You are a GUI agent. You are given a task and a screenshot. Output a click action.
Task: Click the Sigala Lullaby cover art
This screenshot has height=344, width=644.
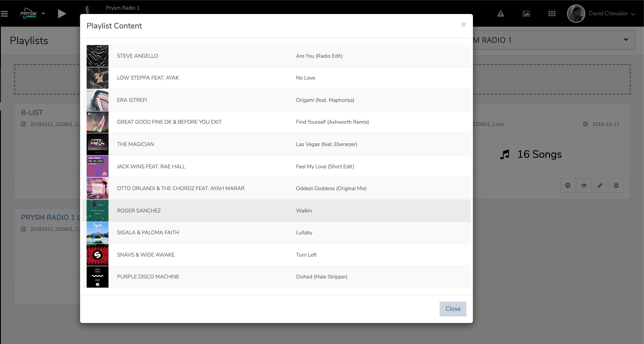pos(98,233)
